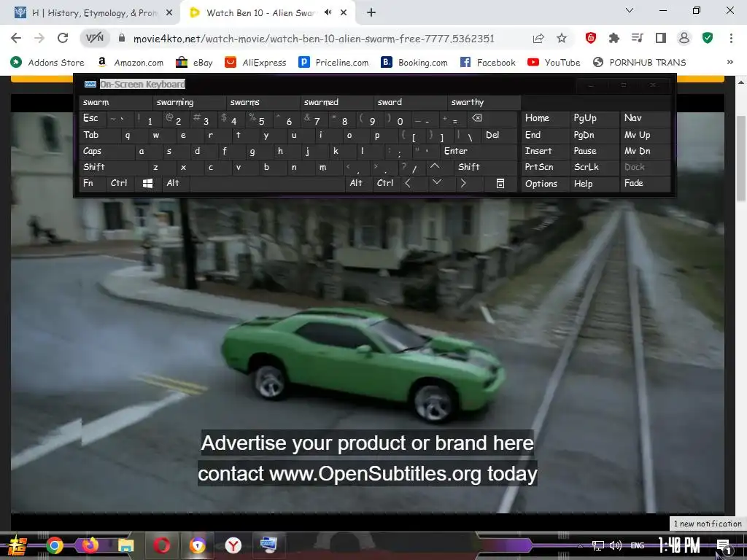Choose 'swarthy' word suggestion
This screenshot has height=560, width=747.
coord(484,102)
